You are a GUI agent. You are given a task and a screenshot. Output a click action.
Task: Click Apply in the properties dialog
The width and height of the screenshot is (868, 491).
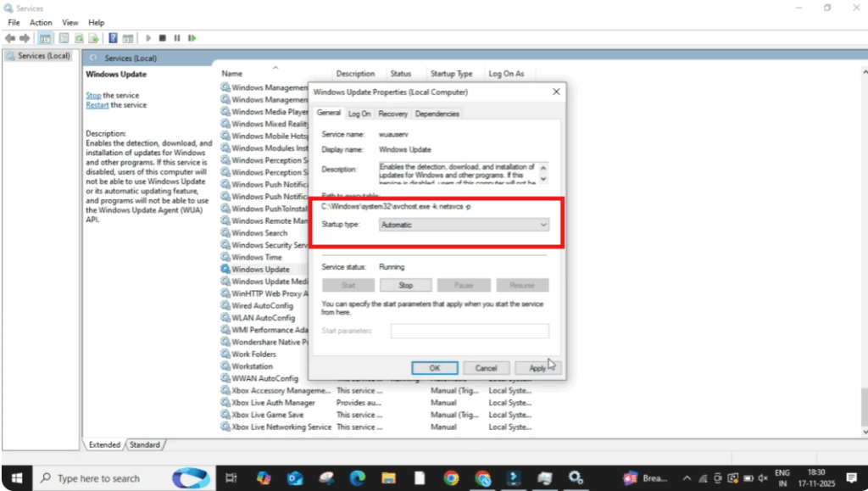[537, 368]
